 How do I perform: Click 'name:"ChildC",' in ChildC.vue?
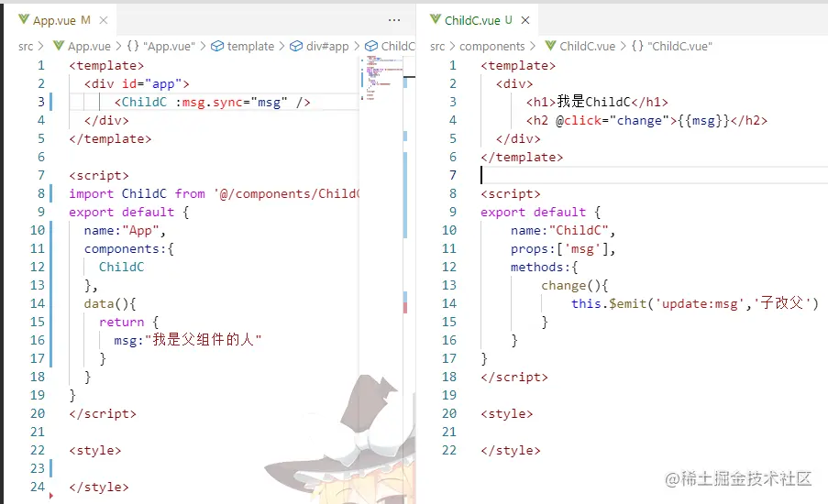[563, 231]
